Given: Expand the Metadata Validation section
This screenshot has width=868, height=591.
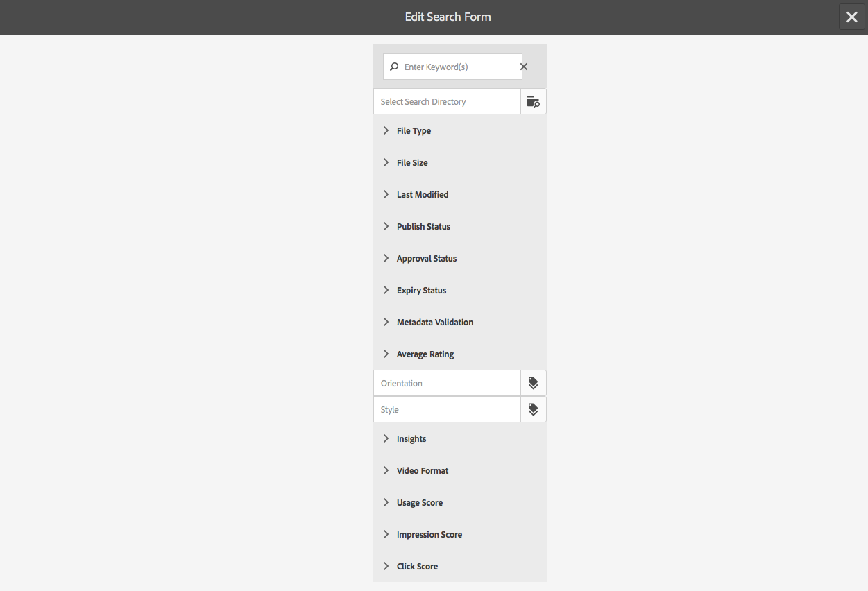Looking at the screenshot, I should point(460,322).
